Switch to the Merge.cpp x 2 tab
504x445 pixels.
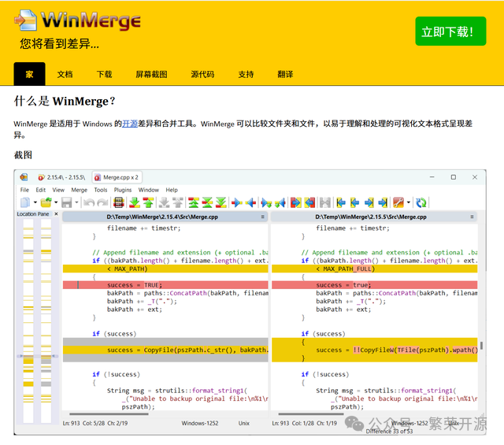pos(117,177)
